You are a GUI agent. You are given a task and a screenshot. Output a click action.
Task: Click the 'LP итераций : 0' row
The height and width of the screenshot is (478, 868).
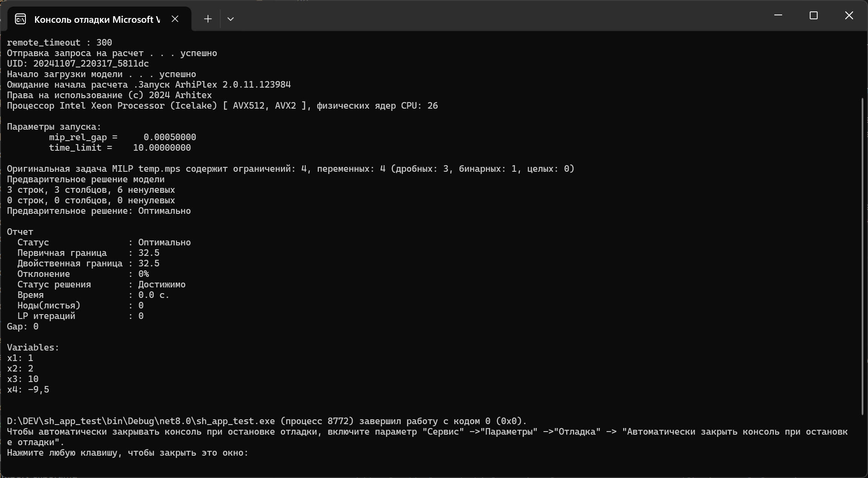(81, 316)
